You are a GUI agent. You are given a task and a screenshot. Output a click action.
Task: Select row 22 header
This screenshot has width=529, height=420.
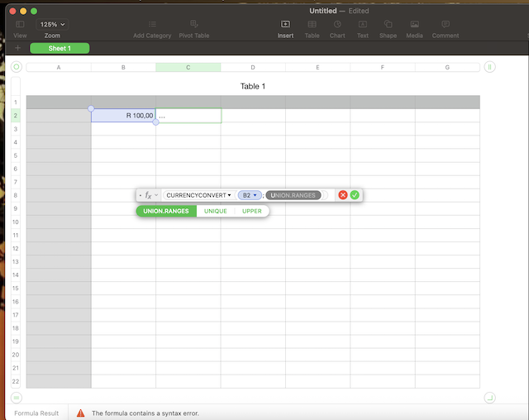point(16,381)
